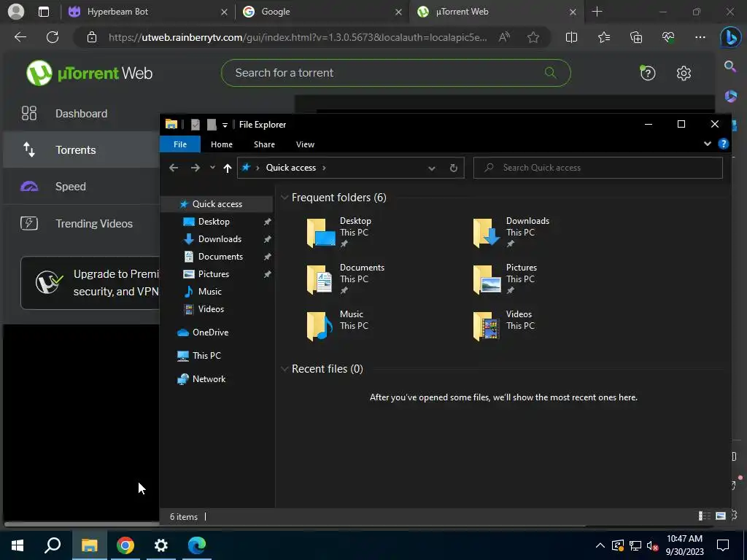The height and width of the screenshot is (560, 747).
Task: Select Music in navigation pane
Action: [x=209, y=292]
